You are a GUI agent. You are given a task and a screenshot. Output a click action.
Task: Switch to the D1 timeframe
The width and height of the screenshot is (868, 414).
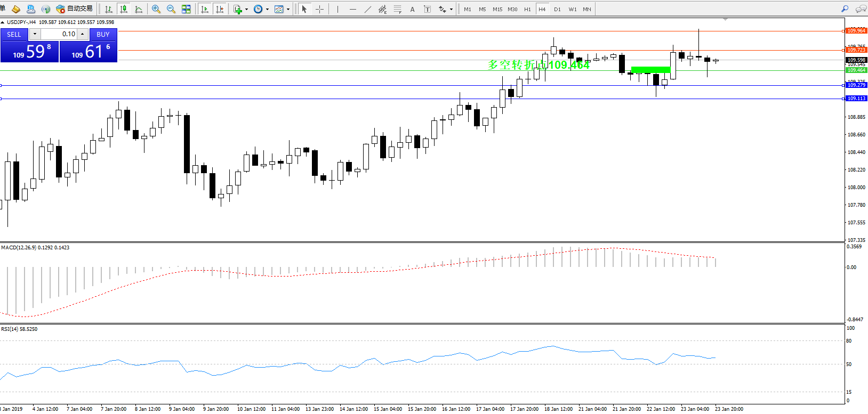pos(557,9)
